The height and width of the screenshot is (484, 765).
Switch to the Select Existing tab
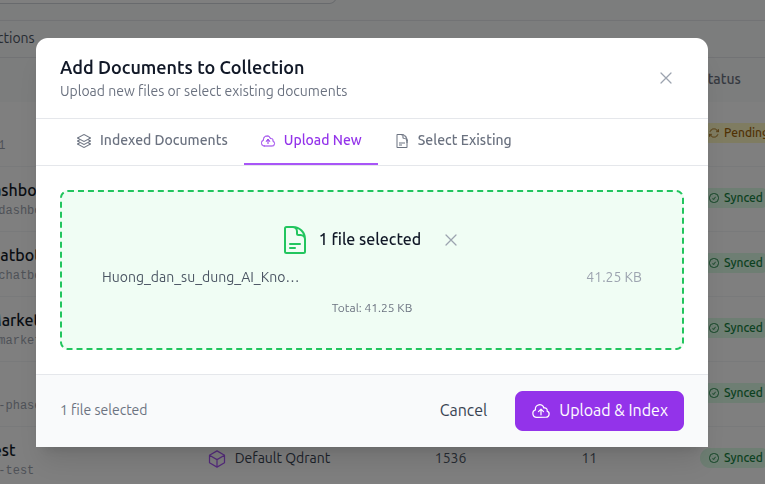453,141
